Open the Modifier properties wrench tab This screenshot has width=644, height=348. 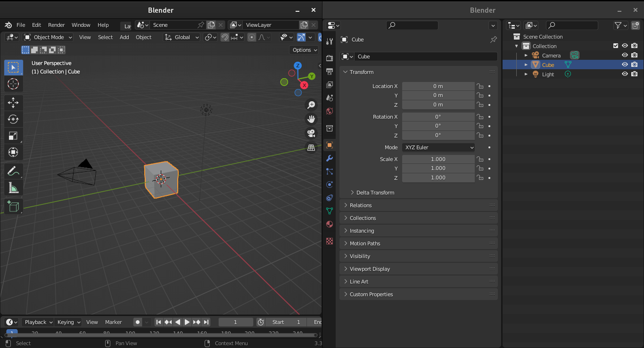click(x=330, y=158)
